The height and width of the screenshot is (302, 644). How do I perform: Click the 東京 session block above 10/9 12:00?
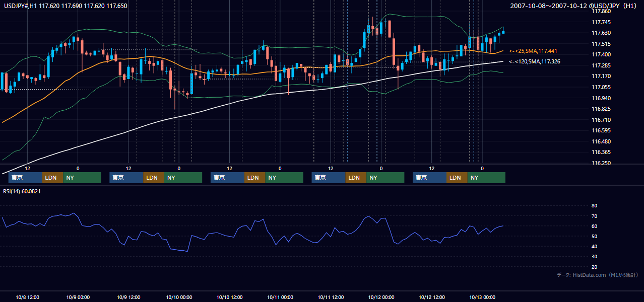click(126, 178)
